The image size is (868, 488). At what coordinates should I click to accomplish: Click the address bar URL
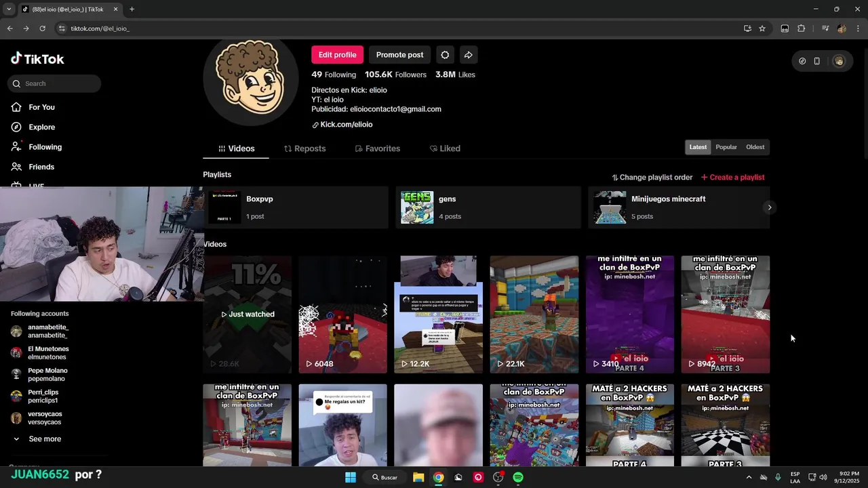pos(100,28)
